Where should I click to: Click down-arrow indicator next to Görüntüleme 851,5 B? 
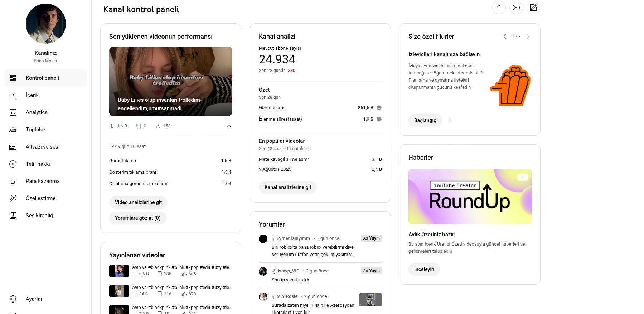[x=379, y=108]
